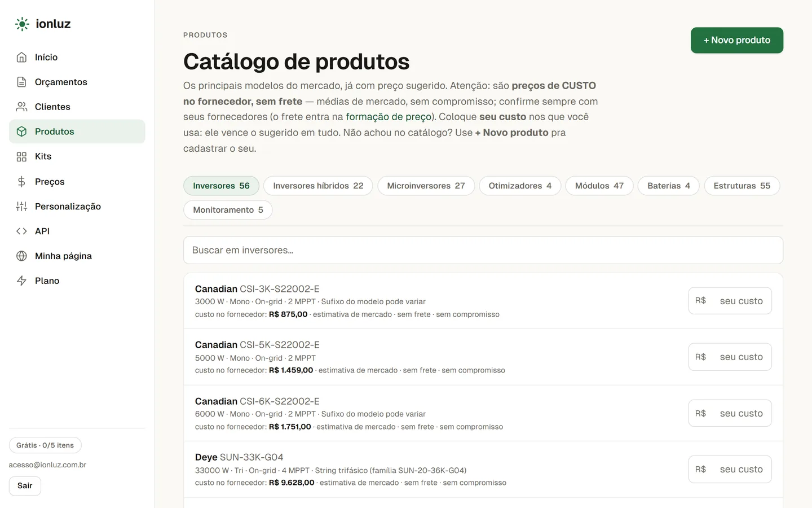Go to Orçamentos menu item

click(77, 82)
